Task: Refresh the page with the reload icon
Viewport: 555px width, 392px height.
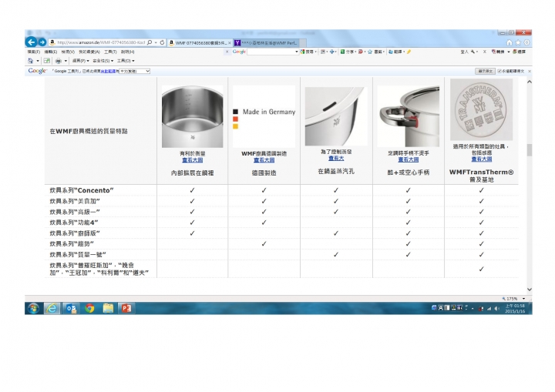Action: click(162, 42)
